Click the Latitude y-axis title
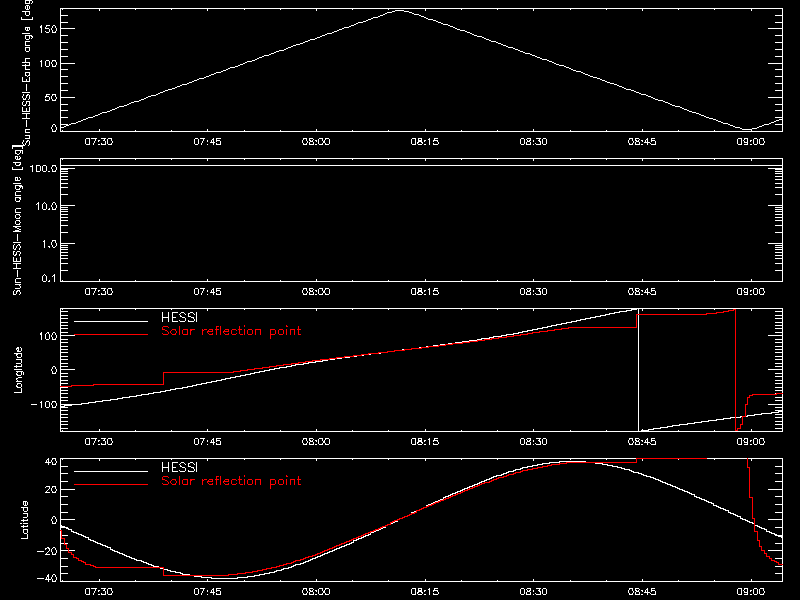 [x=24, y=520]
